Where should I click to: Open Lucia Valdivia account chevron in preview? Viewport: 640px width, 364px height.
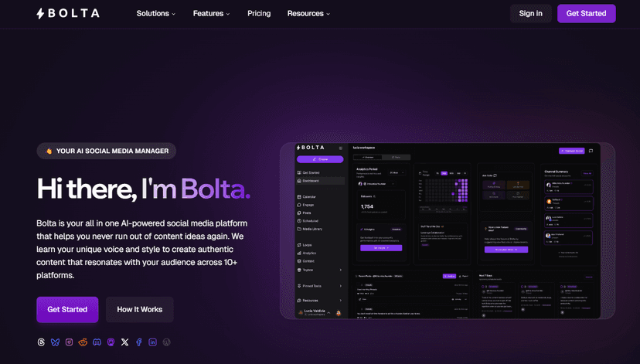click(x=329, y=313)
